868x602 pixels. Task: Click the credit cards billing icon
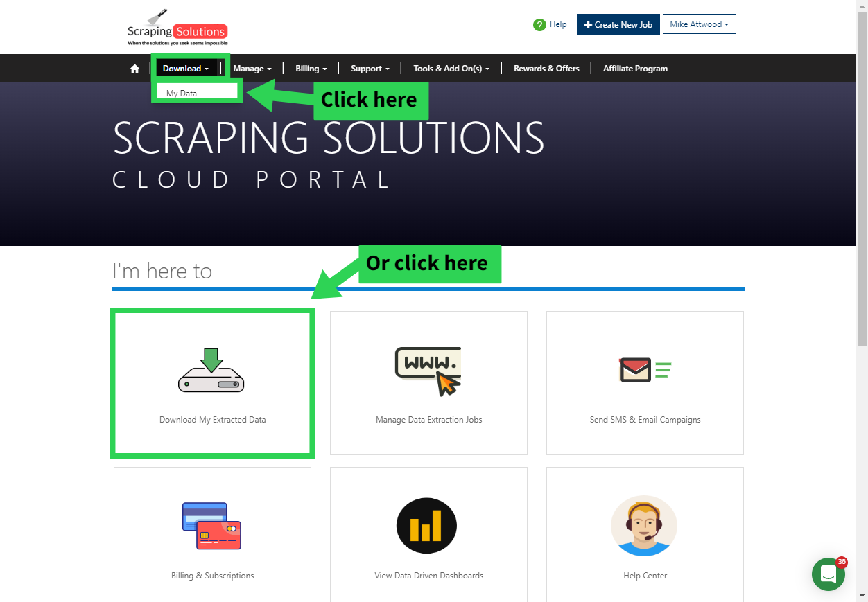[x=211, y=526]
